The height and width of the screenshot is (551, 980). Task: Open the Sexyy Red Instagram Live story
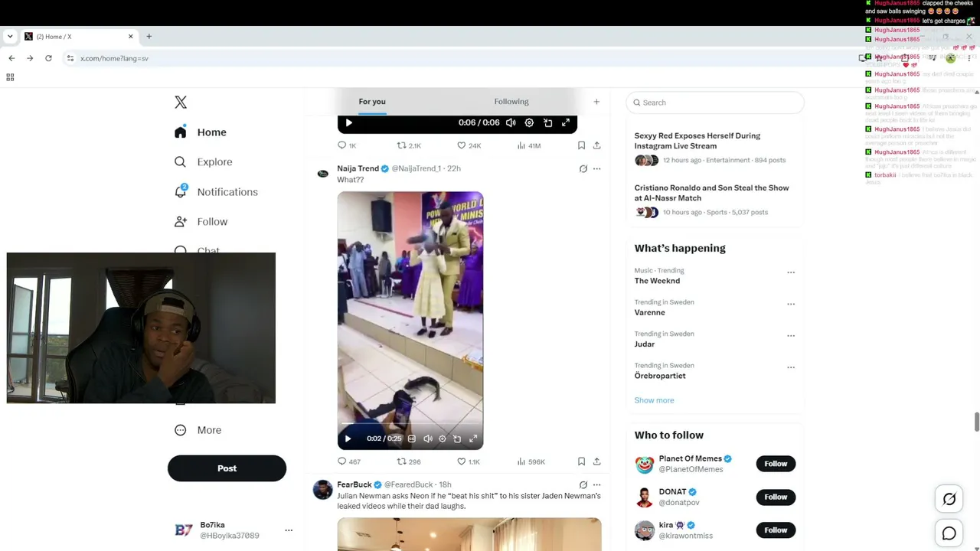(x=715, y=148)
